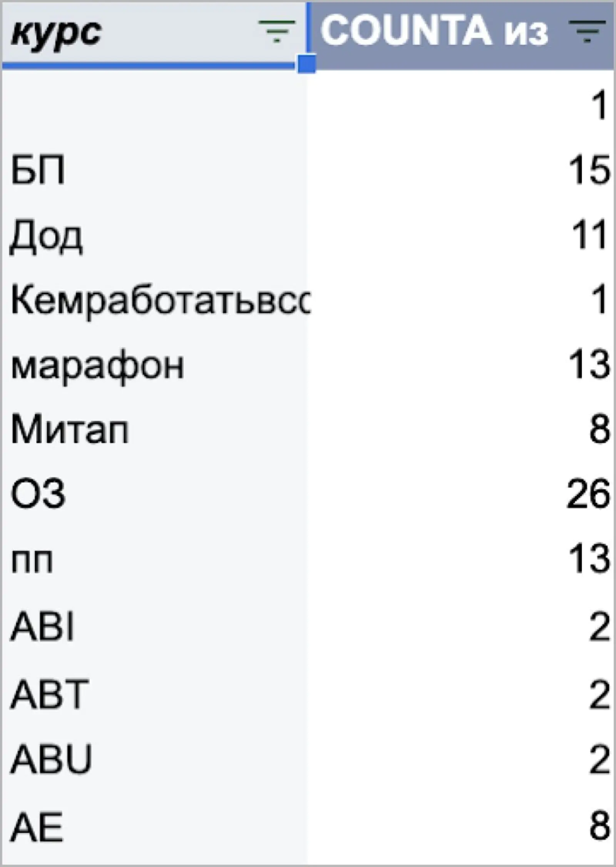
Task: Open the filter icon in COUNTA column header
Action: coord(587,31)
